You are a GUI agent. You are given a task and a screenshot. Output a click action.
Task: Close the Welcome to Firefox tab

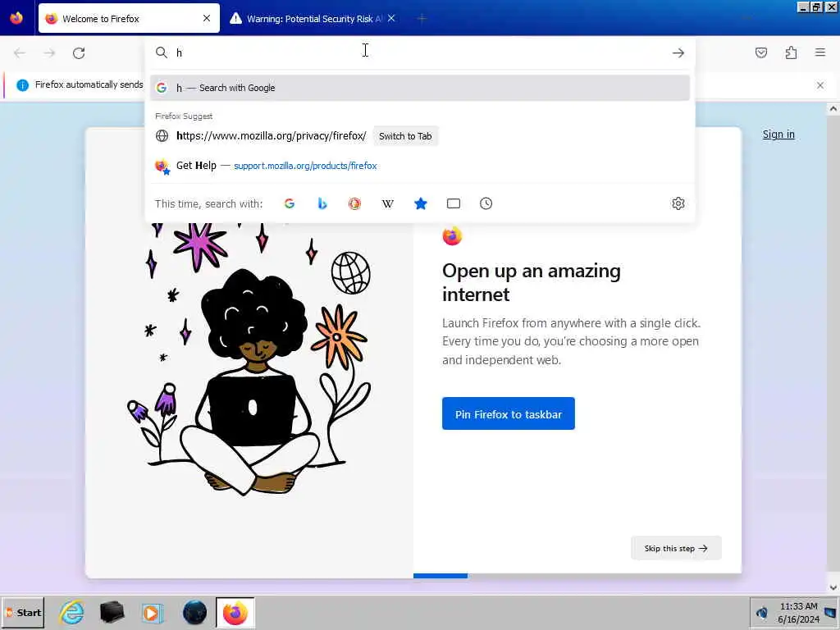tap(207, 18)
